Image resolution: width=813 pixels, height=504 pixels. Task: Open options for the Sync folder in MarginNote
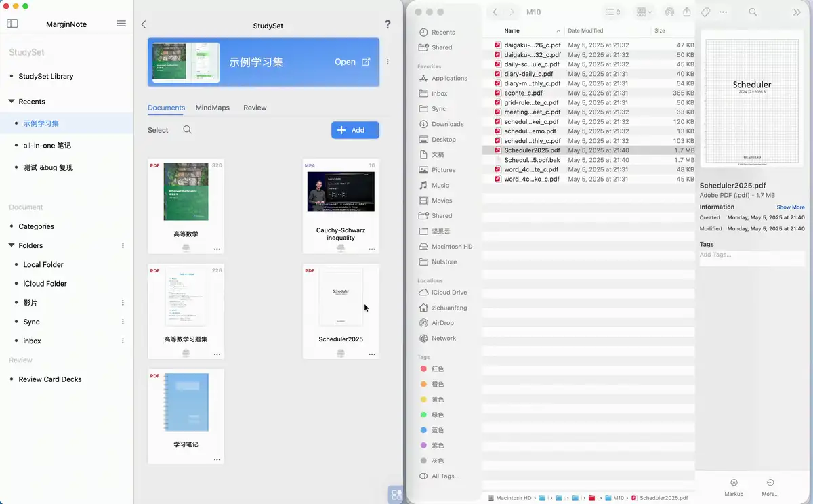123,322
